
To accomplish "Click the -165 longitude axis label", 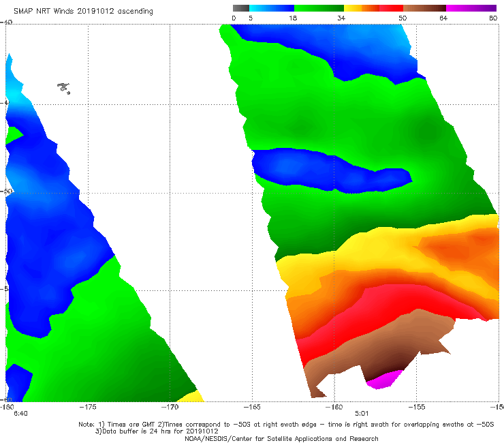I will coord(252,407).
